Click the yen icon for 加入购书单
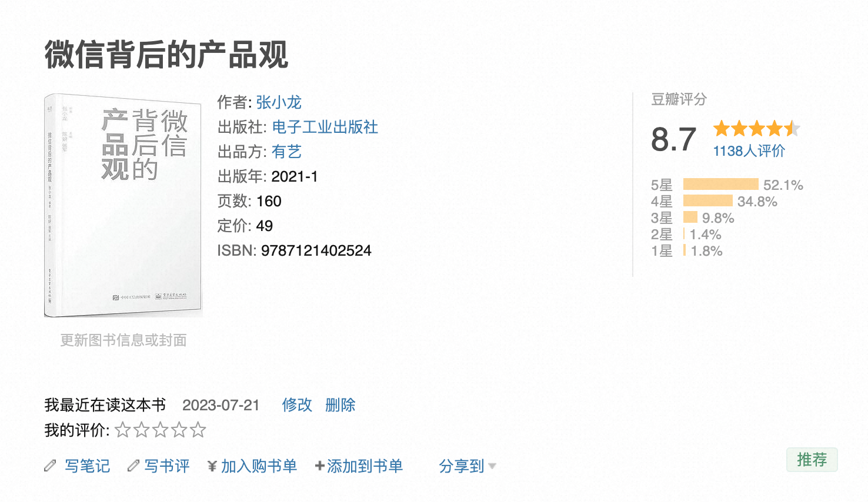 pos(212,466)
